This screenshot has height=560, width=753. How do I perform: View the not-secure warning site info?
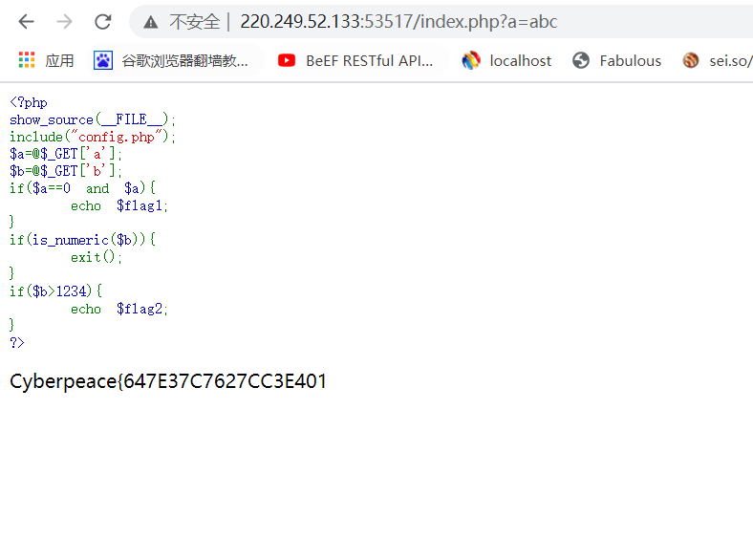coord(151,22)
